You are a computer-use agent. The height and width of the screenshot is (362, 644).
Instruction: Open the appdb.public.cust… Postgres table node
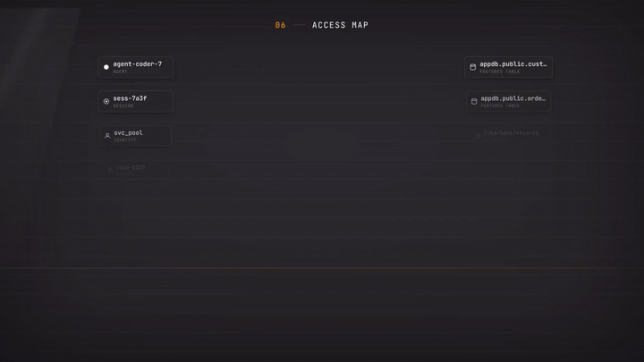coord(508,67)
